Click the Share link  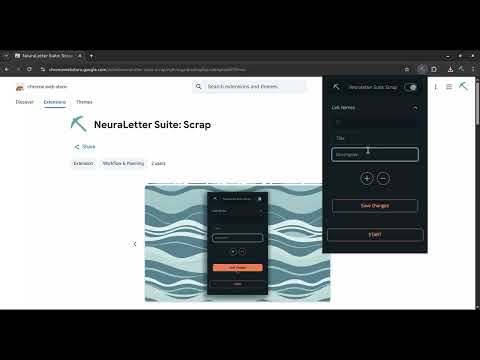(85, 147)
